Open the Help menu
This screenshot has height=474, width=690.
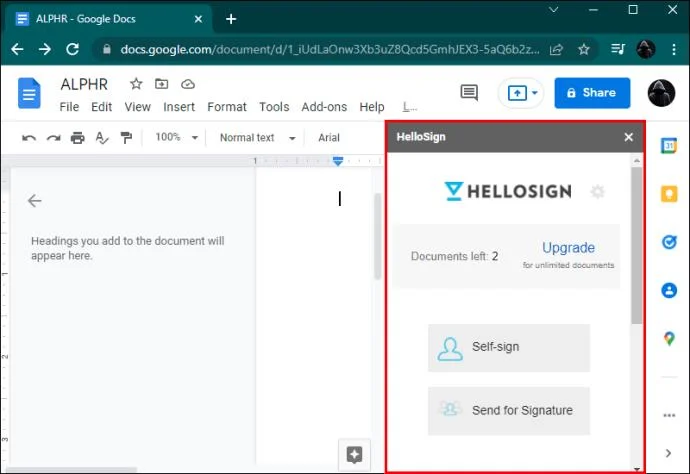[372, 107]
